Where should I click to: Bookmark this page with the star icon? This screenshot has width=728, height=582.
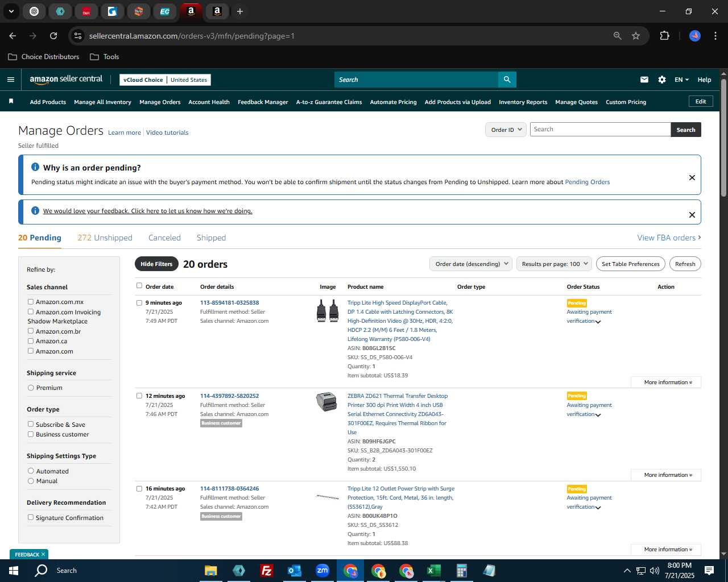[636, 36]
